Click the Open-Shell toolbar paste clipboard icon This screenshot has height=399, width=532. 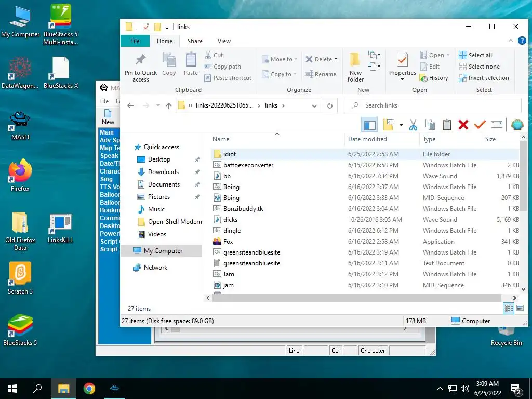coord(446,125)
